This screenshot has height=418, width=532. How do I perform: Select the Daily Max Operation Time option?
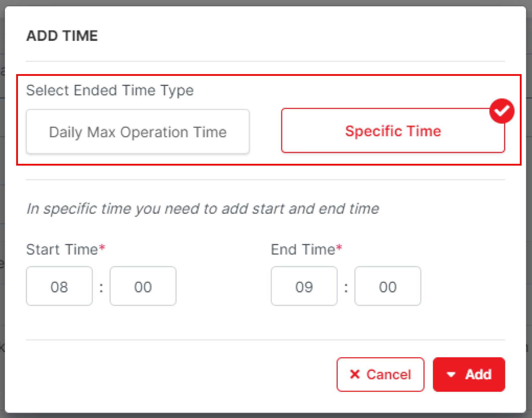click(138, 132)
